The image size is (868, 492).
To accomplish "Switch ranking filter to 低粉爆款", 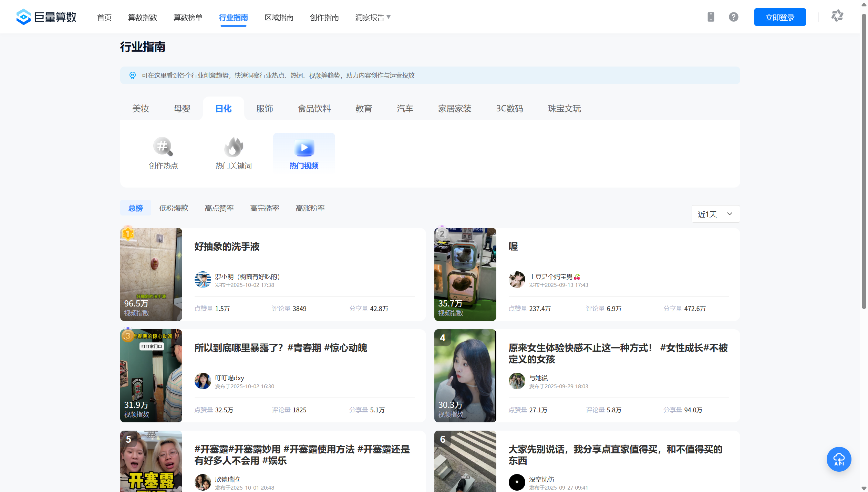I will (174, 208).
